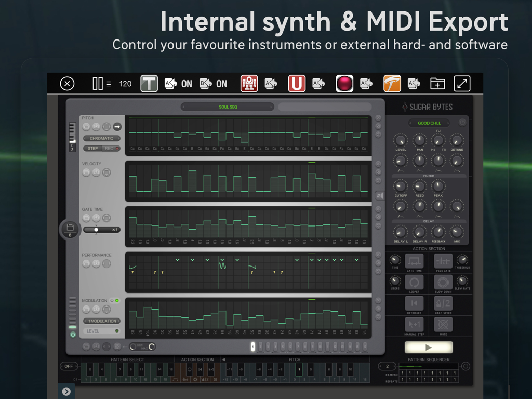Mute the sequencer with the Mute action button
The image size is (532, 399).
tap(443, 324)
